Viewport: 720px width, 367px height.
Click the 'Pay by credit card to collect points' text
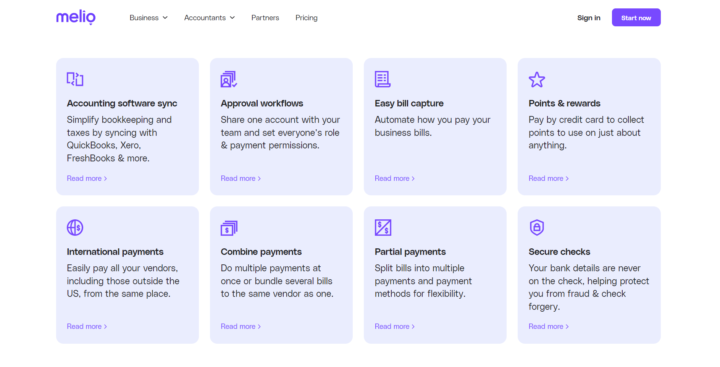pyautogui.click(x=586, y=132)
